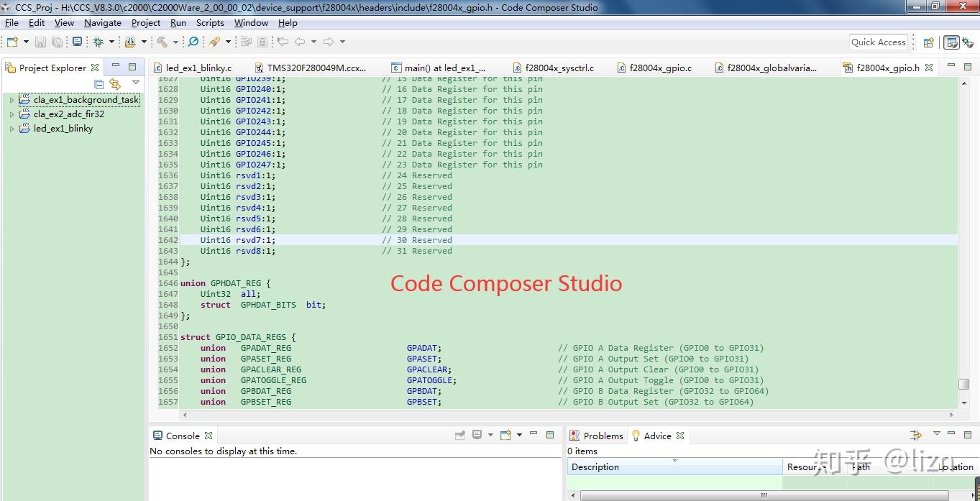Open the Flash load dropdown arrow
This screenshot has width=980, height=501.
pyautogui.click(x=144, y=42)
